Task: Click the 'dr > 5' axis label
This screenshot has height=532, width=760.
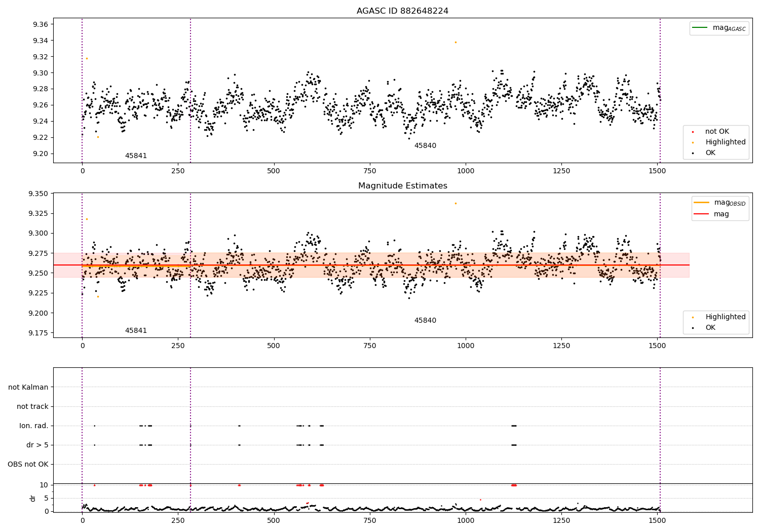Action: click(37, 445)
